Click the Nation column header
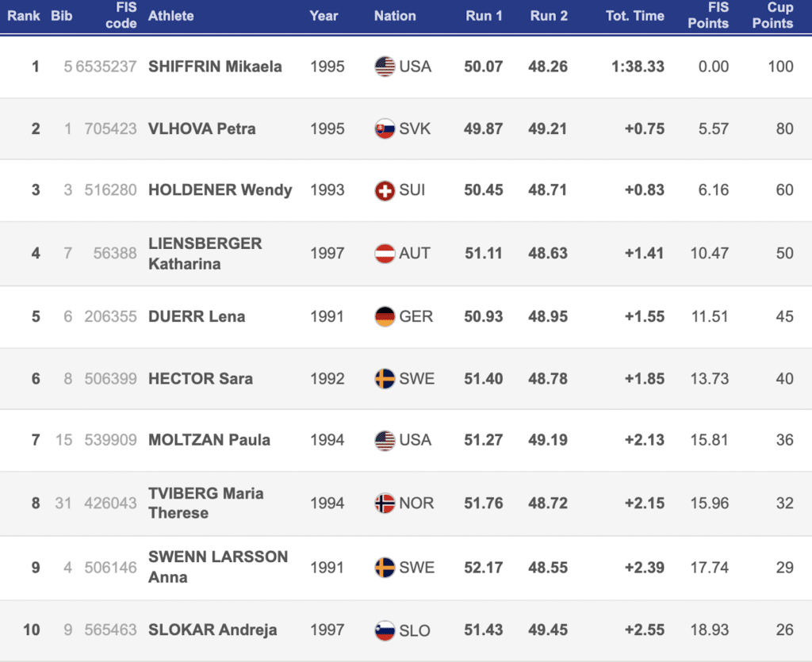The height and width of the screenshot is (662, 812). coord(395,16)
